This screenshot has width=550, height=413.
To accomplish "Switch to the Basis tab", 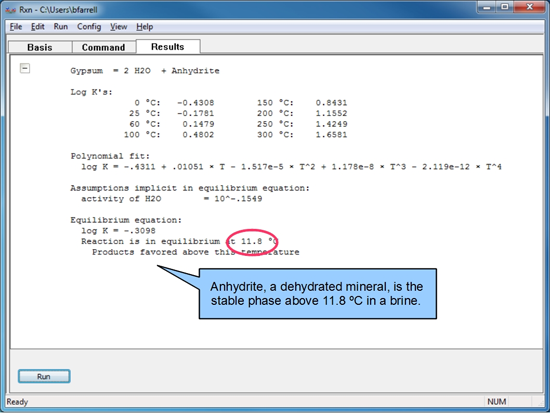I will point(40,47).
